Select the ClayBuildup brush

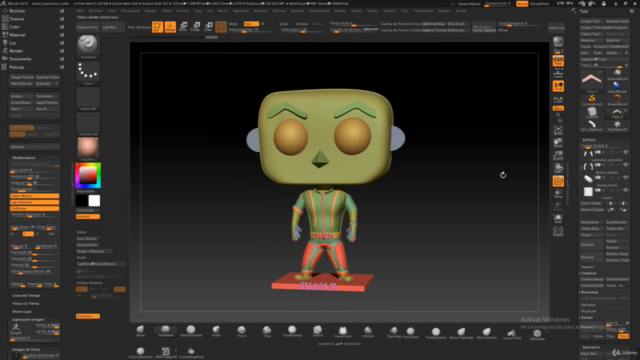(x=292, y=331)
